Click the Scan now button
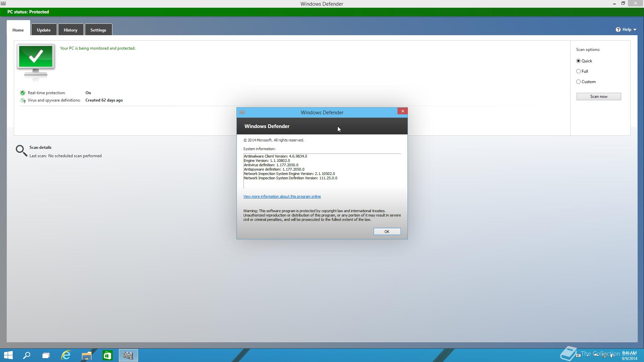Screen dimensions: 644x362 click(x=599, y=97)
